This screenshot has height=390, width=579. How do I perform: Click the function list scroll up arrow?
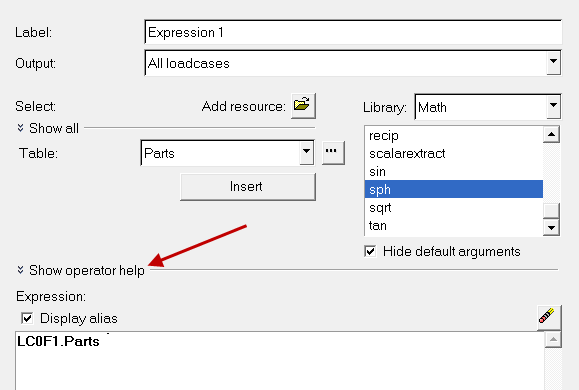[x=551, y=134]
